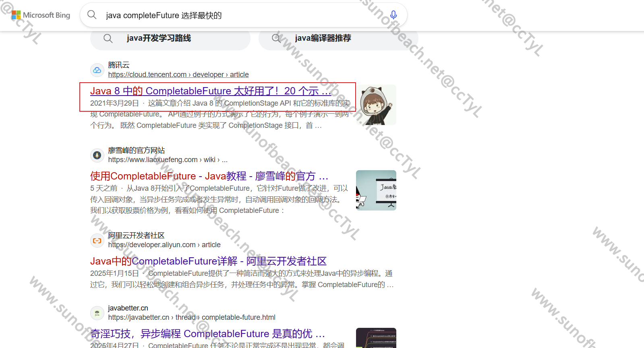Screen dimensions: 644x348
Task: Click the javabetter.cn favicon icon
Action: pyautogui.click(x=97, y=313)
